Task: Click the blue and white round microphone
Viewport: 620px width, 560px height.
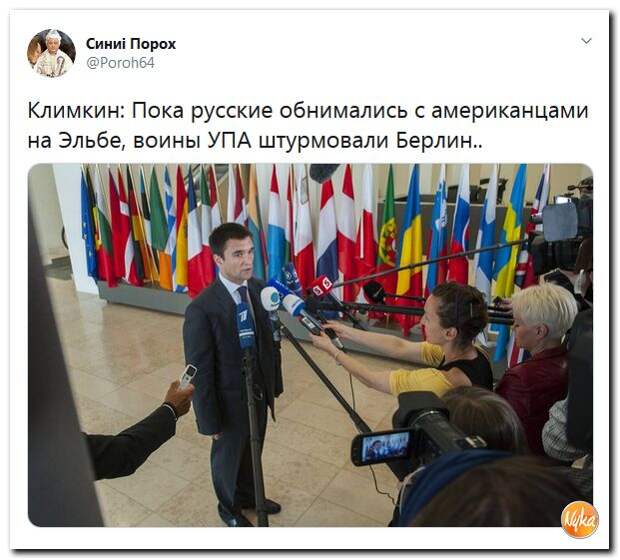Action: [270, 299]
